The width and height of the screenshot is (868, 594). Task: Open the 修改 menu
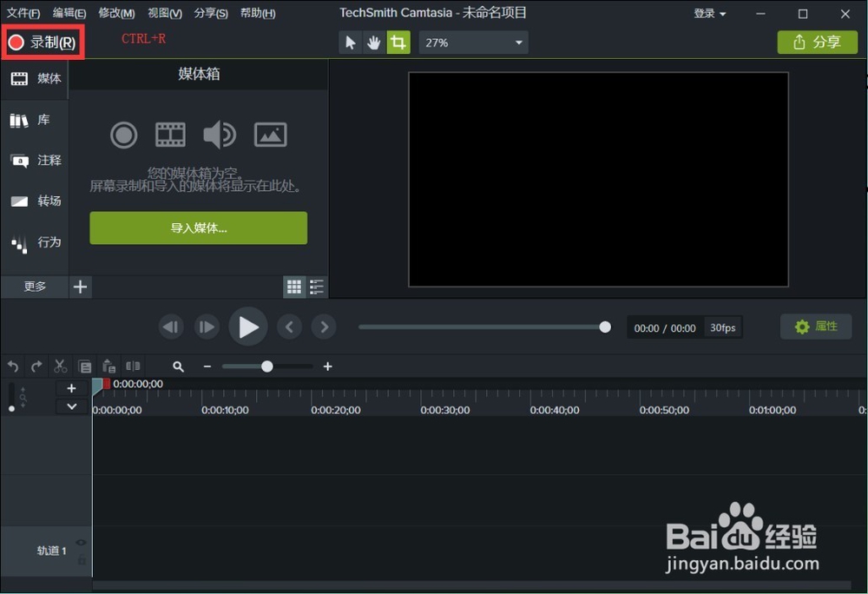coord(116,13)
